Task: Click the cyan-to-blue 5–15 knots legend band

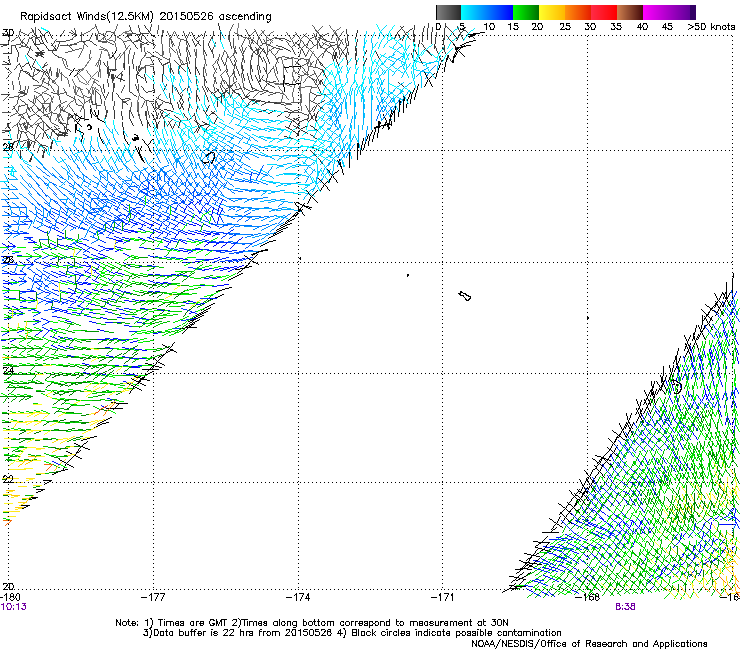Action: (x=487, y=12)
